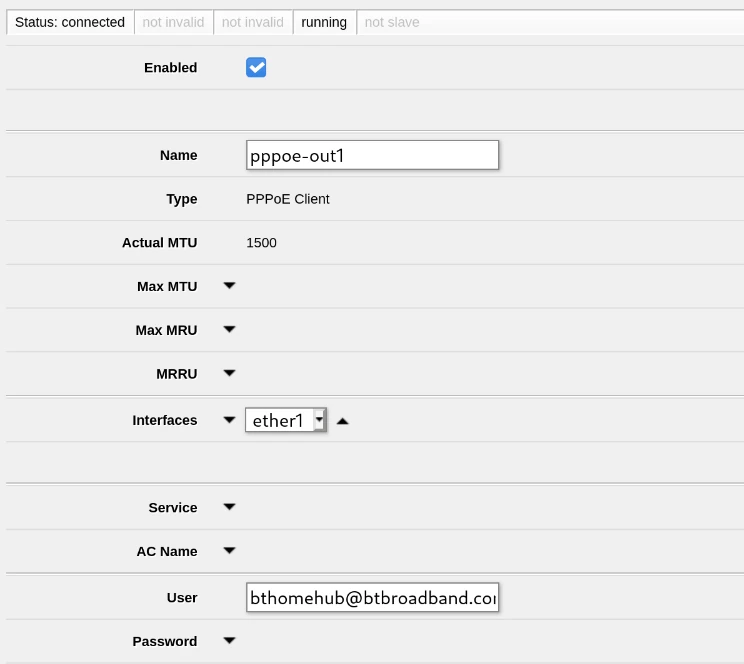Click the 'running' status flag

click(325, 22)
